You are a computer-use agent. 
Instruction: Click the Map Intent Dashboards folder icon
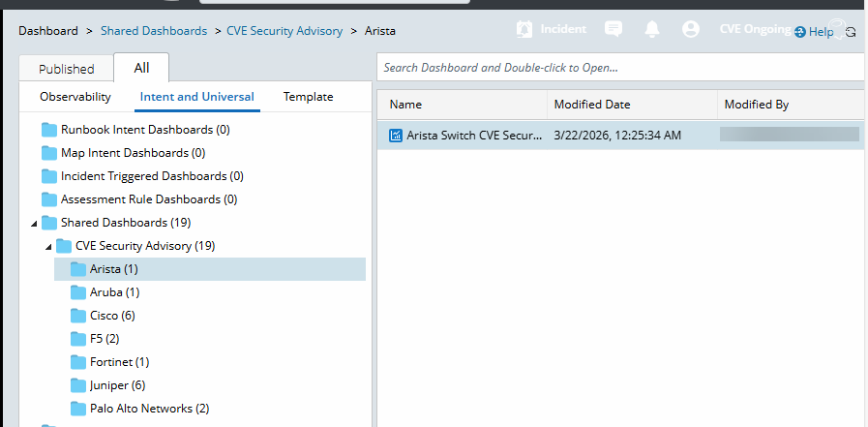click(49, 153)
